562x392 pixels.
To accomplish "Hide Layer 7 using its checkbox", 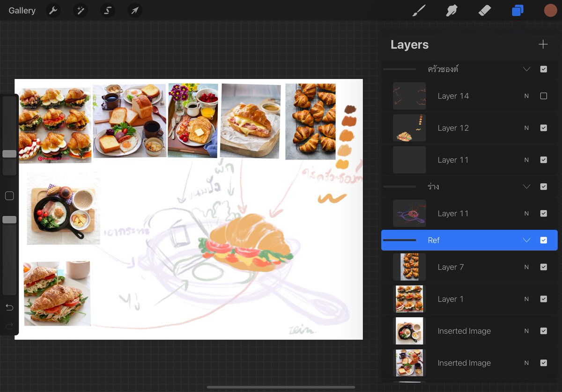I will tap(543, 267).
